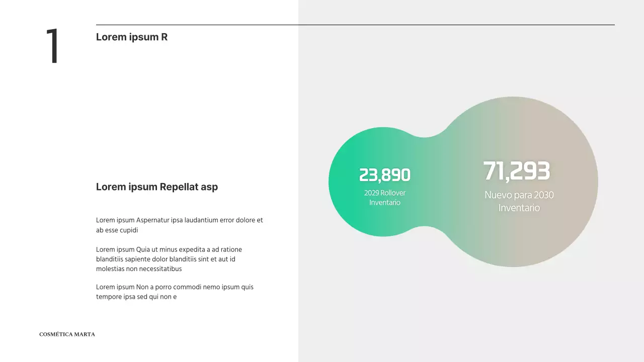Click the narrow neck joining both circles
This screenshot has height=362, width=644.
point(425,151)
